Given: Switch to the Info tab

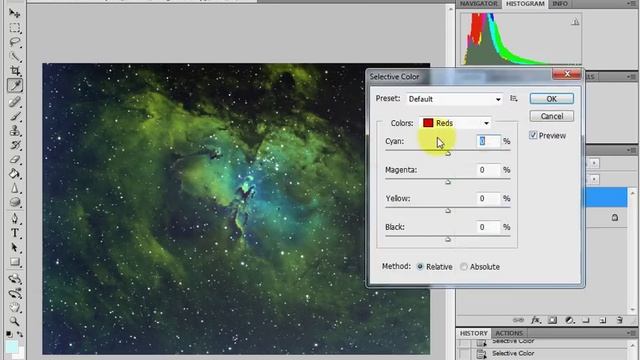Looking at the screenshot, I should [560, 4].
